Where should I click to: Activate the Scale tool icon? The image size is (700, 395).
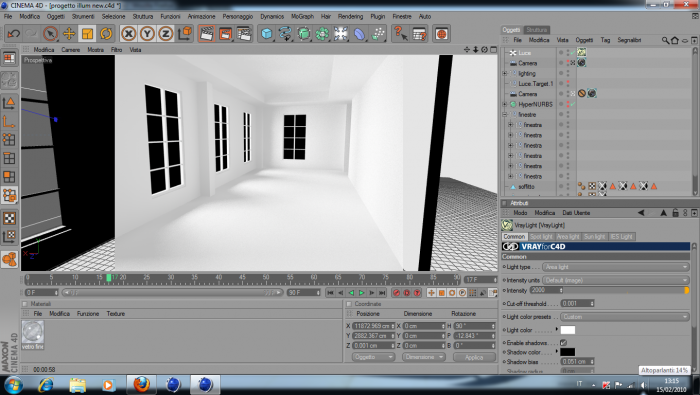87,33
